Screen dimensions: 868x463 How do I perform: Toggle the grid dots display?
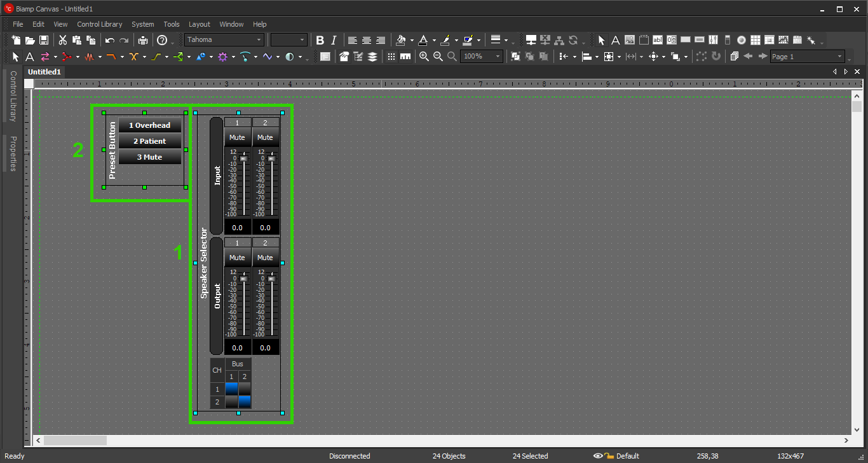click(x=391, y=57)
